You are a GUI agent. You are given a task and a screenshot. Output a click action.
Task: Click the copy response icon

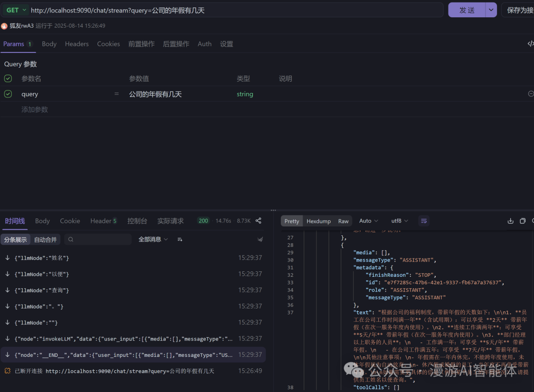tap(523, 220)
